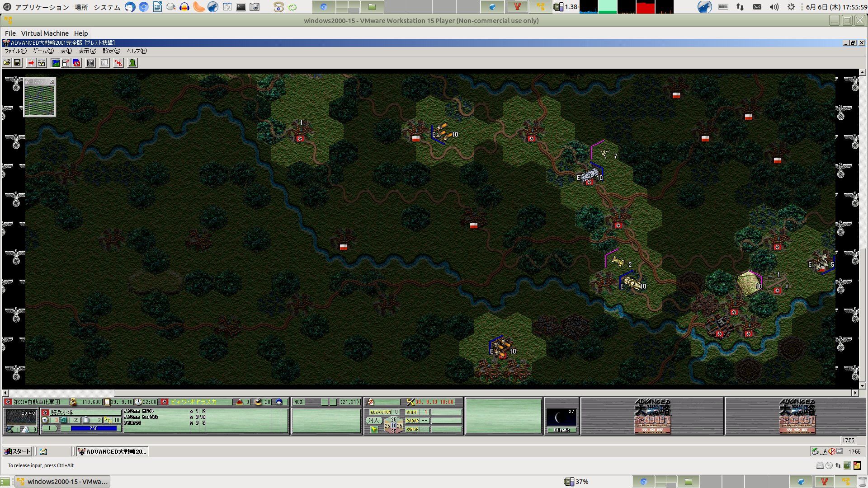
Task: Click the horizontal map scrollbar left arrow
Action: click(5, 393)
